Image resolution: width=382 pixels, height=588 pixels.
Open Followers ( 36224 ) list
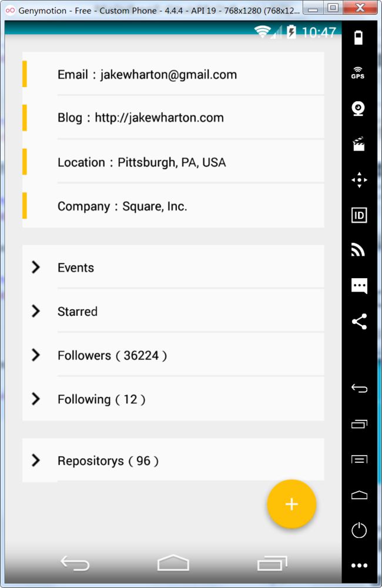pyautogui.click(x=173, y=355)
